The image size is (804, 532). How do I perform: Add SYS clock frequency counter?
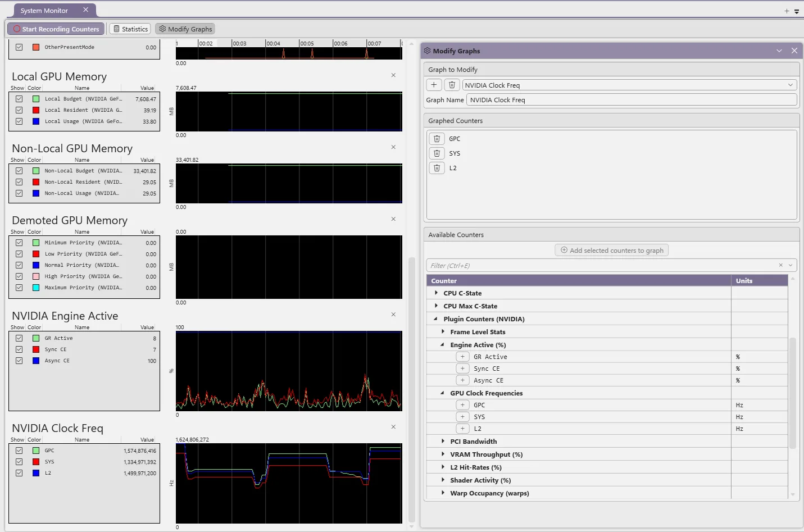click(462, 417)
